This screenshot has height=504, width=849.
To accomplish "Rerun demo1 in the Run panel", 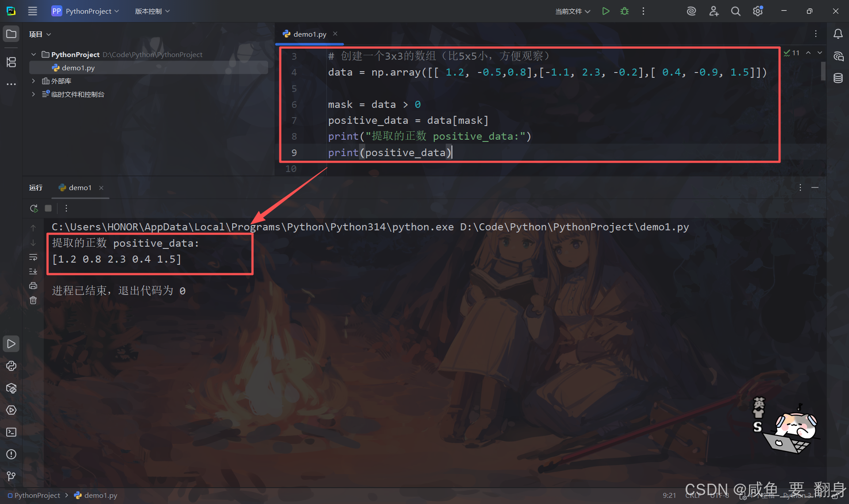I will click(x=34, y=208).
